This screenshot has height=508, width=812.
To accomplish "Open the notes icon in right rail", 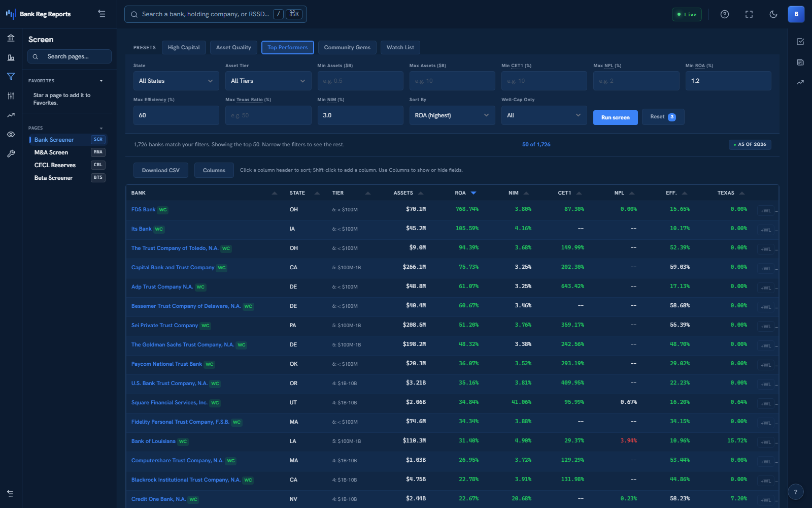I will pos(800,62).
